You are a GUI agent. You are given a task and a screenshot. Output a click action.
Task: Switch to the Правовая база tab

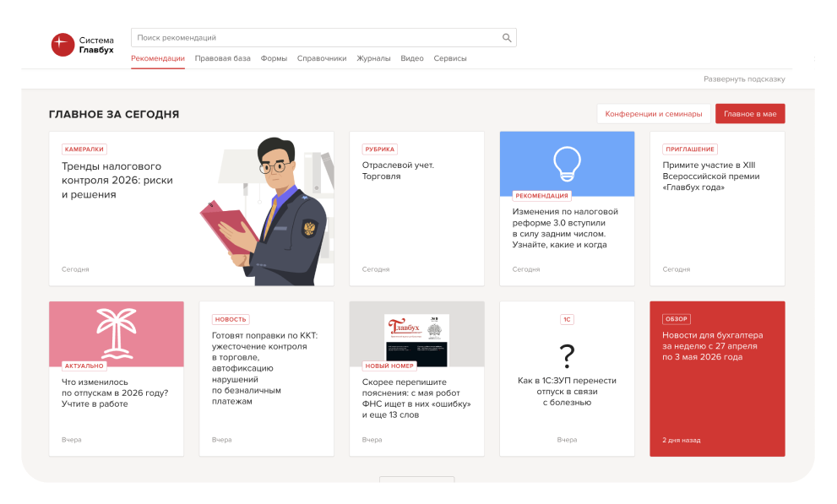[x=223, y=58]
